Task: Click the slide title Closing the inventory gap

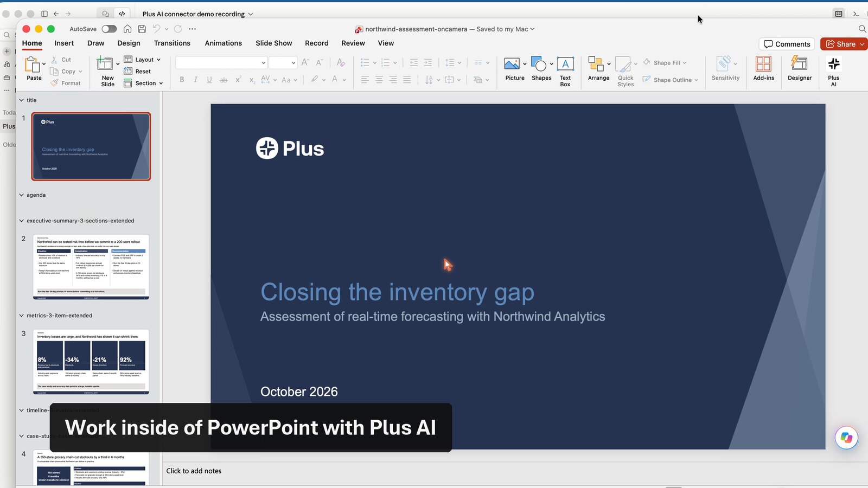Action: coord(397,293)
